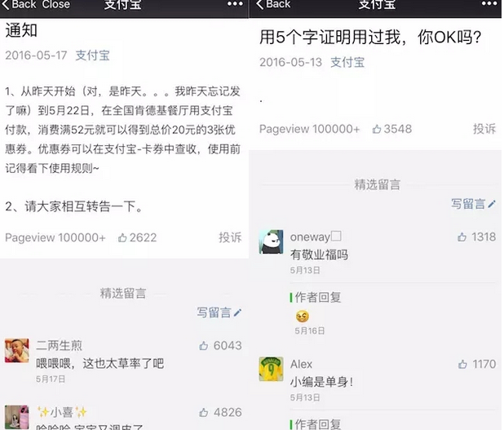
Task: Go Back on the left screen
Action: tap(19, 4)
